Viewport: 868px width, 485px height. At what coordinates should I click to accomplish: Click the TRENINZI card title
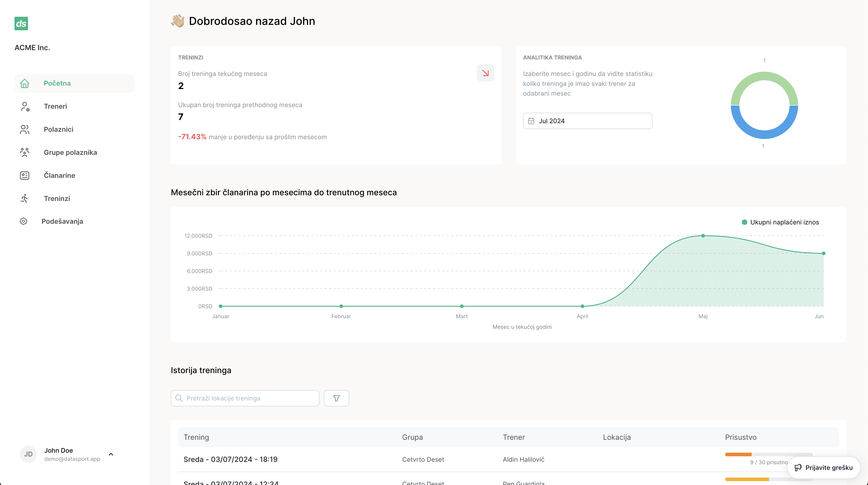tap(191, 58)
